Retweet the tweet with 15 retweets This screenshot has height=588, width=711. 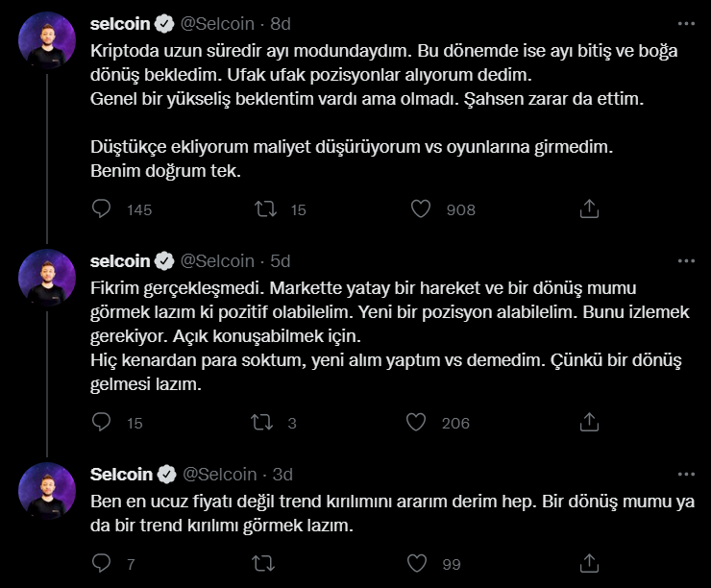tap(261, 208)
